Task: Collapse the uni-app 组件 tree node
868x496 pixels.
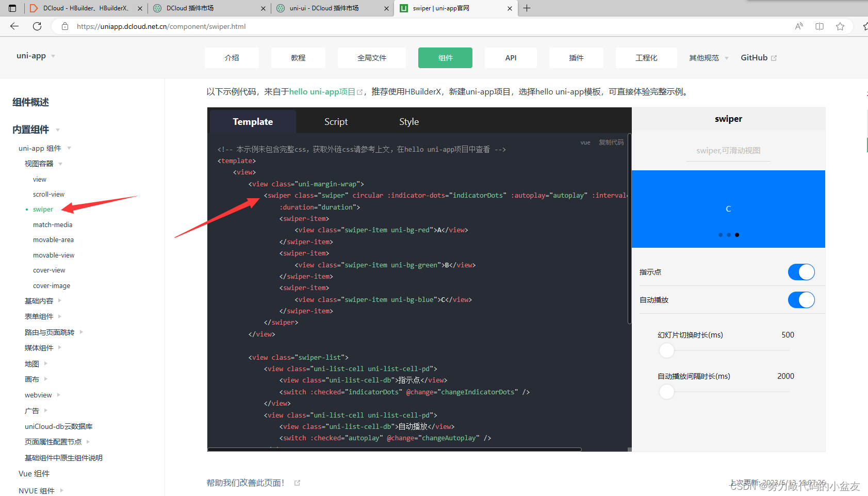Action: (x=69, y=149)
